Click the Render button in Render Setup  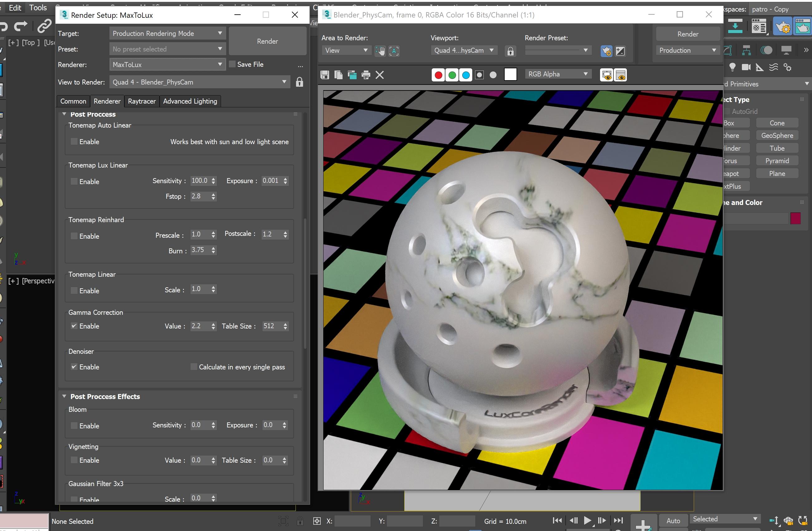pyautogui.click(x=267, y=41)
